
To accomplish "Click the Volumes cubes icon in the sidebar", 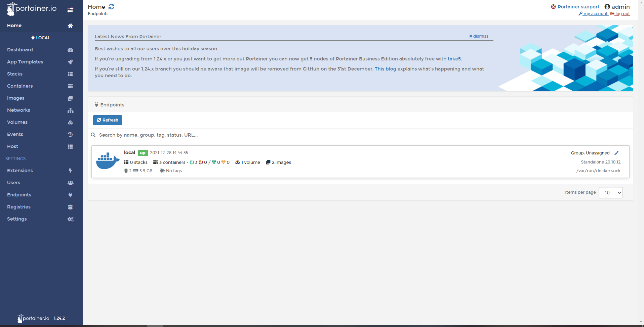I will [70, 123].
